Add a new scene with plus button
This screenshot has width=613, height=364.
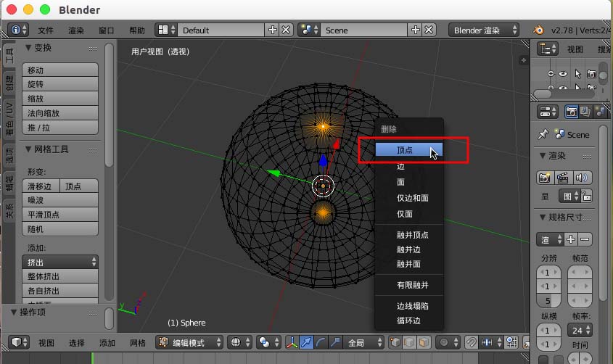point(415,30)
